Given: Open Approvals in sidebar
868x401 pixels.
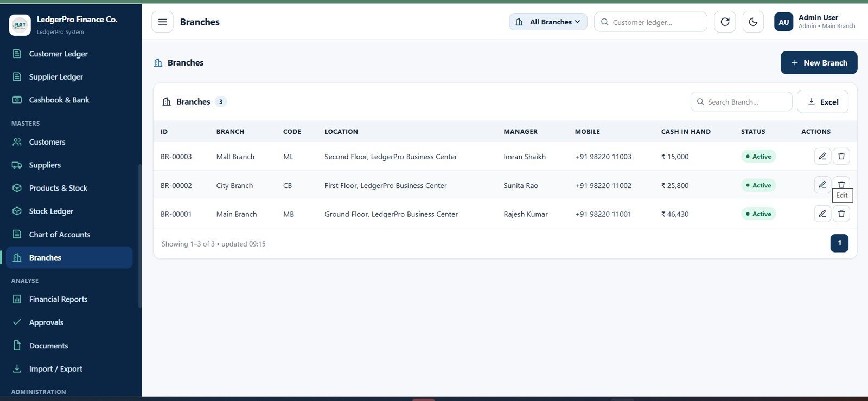Looking at the screenshot, I should tap(69, 322).
